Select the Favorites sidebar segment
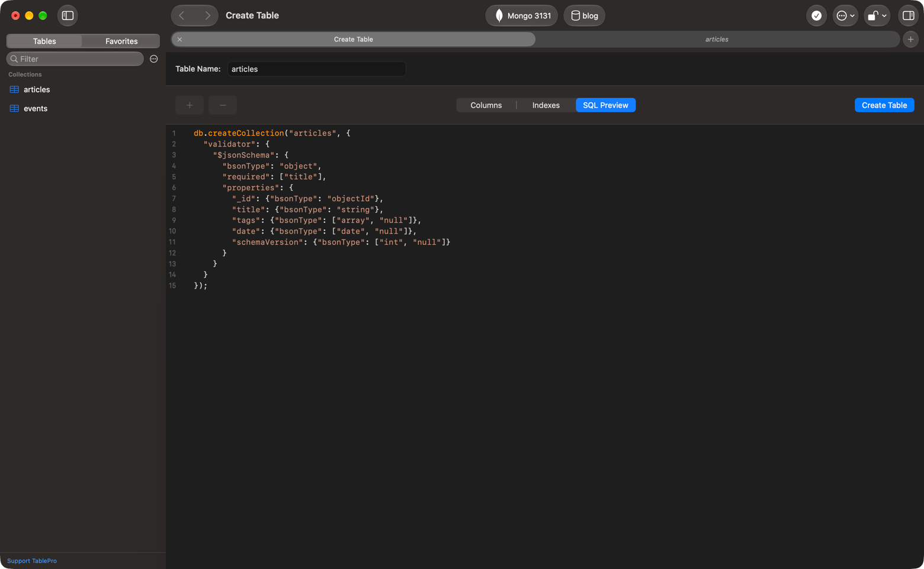The height and width of the screenshot is (569, 924). point(121,41)
